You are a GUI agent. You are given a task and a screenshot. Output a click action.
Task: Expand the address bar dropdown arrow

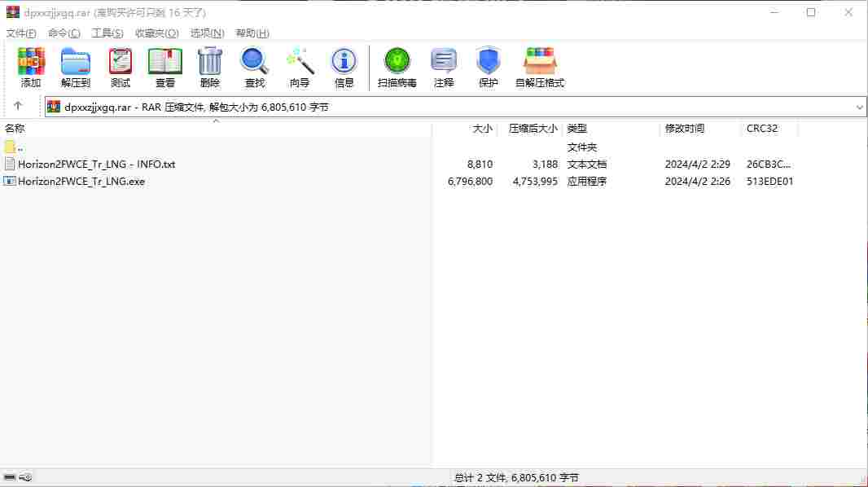[859, 107]
